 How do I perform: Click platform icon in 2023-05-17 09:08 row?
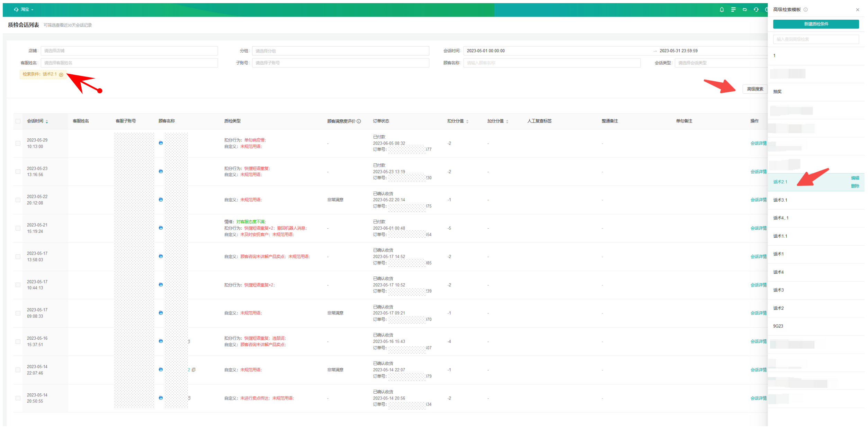click(x=161, y=313)
